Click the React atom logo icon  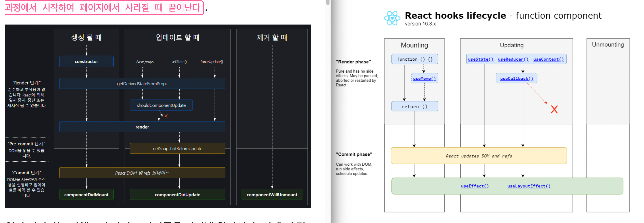(x=392, y=18)
